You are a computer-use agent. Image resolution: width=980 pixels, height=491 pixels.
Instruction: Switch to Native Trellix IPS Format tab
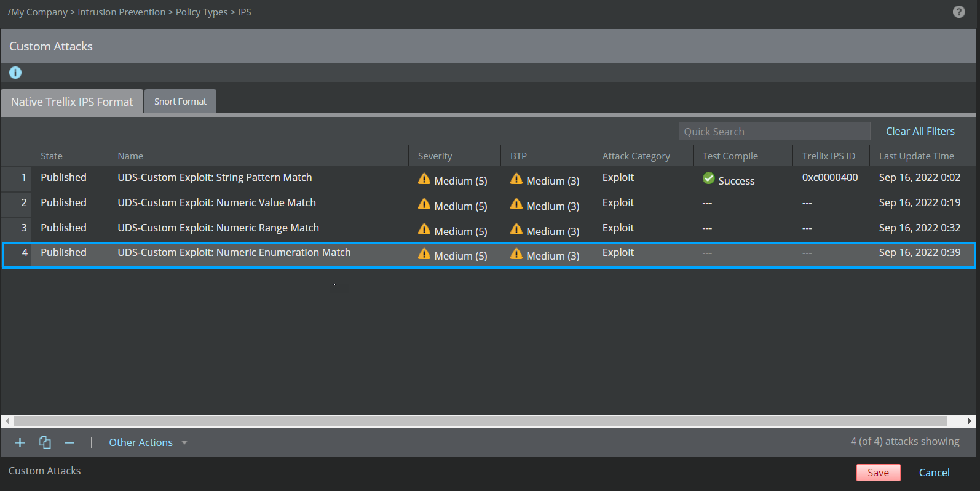pyautogui.click(x=72, y=102)
